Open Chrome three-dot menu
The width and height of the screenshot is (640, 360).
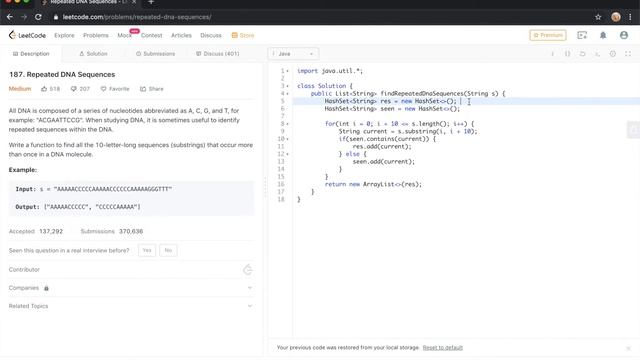pyautogui.click(x=630, y=17)
